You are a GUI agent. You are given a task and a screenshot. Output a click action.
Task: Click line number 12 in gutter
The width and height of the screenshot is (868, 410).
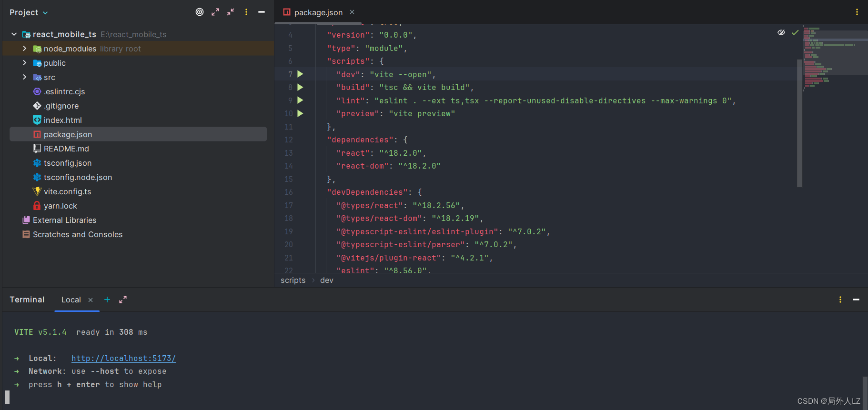[x=289, y=140]
